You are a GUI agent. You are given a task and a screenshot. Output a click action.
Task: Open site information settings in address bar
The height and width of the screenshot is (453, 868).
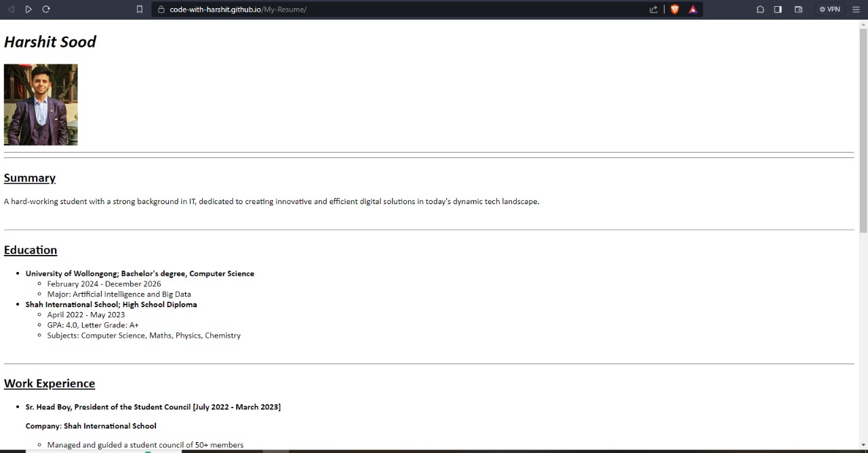click(x=161, y=9)
